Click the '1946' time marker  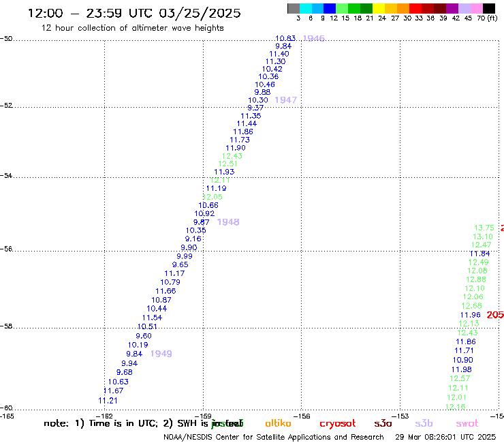click(x=314, y=38)
